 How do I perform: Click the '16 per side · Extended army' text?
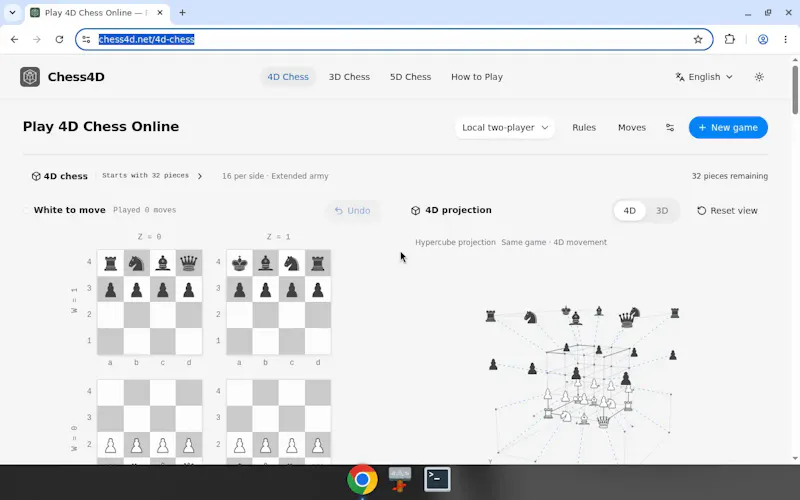(x=275, y=176)
